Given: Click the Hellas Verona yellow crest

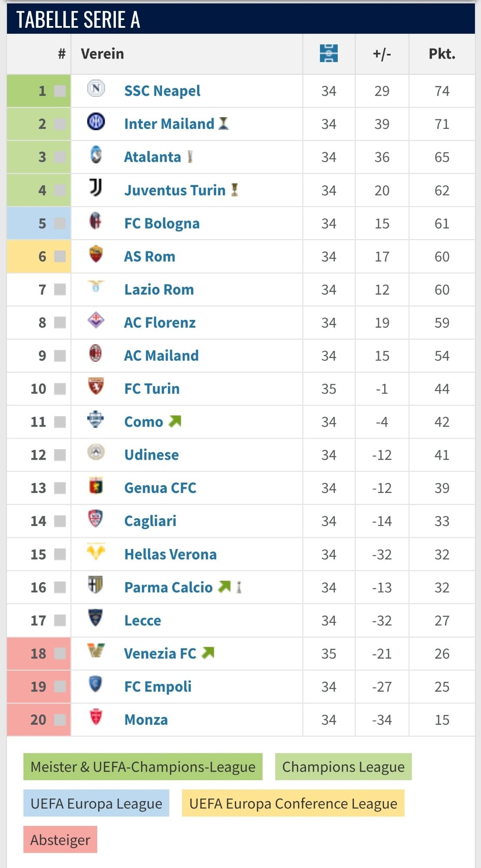Looking at the screenshot, I should pyautogui.click(x=96, y=551).
